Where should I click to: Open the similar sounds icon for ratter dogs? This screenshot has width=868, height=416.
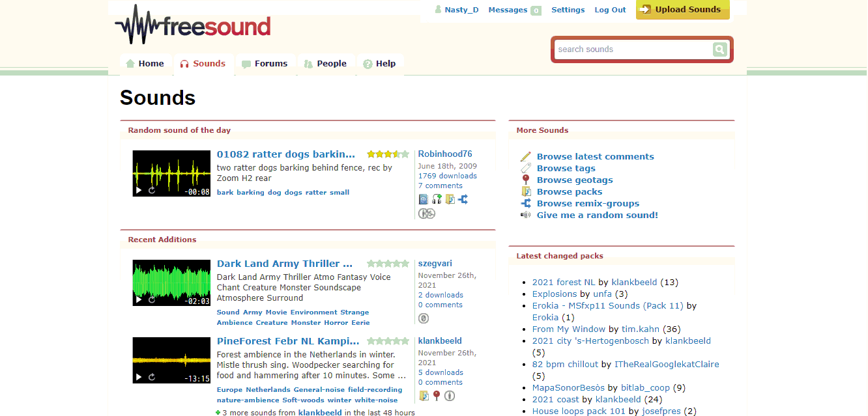(424, 199)
